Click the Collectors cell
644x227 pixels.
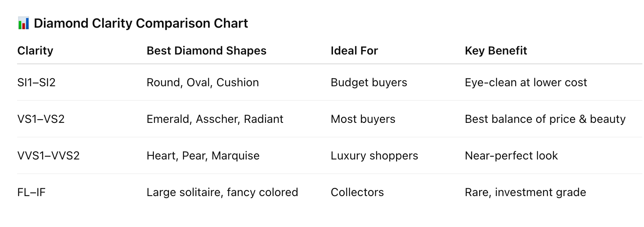coord(357,192)
